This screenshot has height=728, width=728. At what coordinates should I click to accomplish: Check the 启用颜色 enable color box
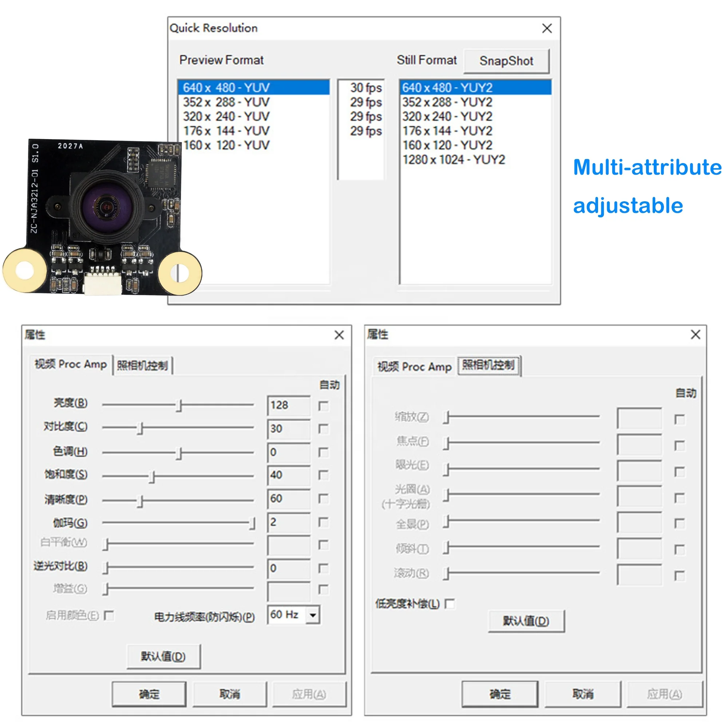point(108,616)
